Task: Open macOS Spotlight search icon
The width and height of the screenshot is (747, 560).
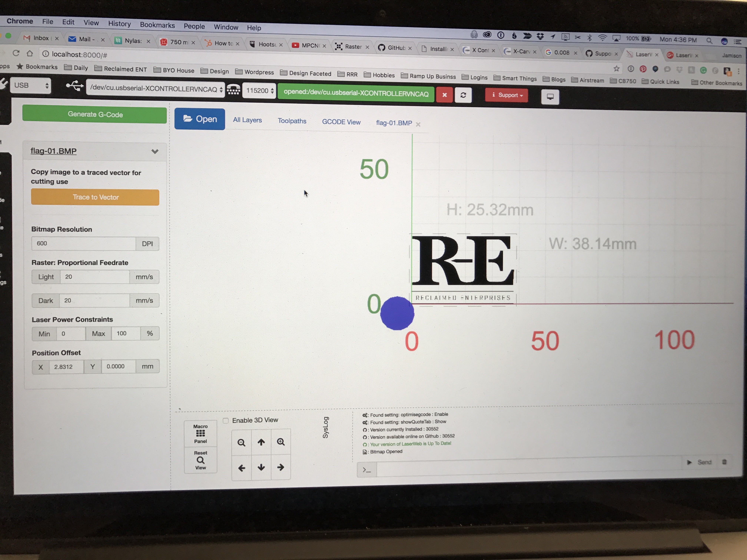Action: (x=709, y=41)
